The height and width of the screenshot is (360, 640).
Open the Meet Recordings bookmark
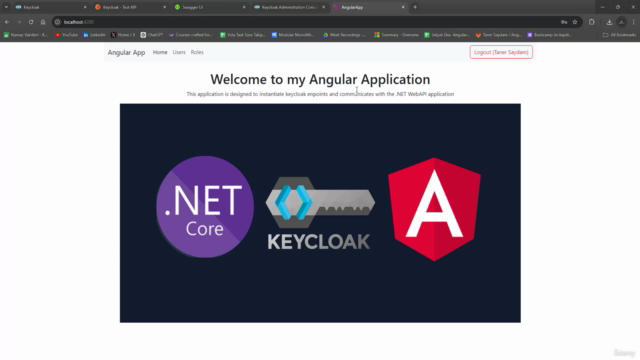[344, 35]
